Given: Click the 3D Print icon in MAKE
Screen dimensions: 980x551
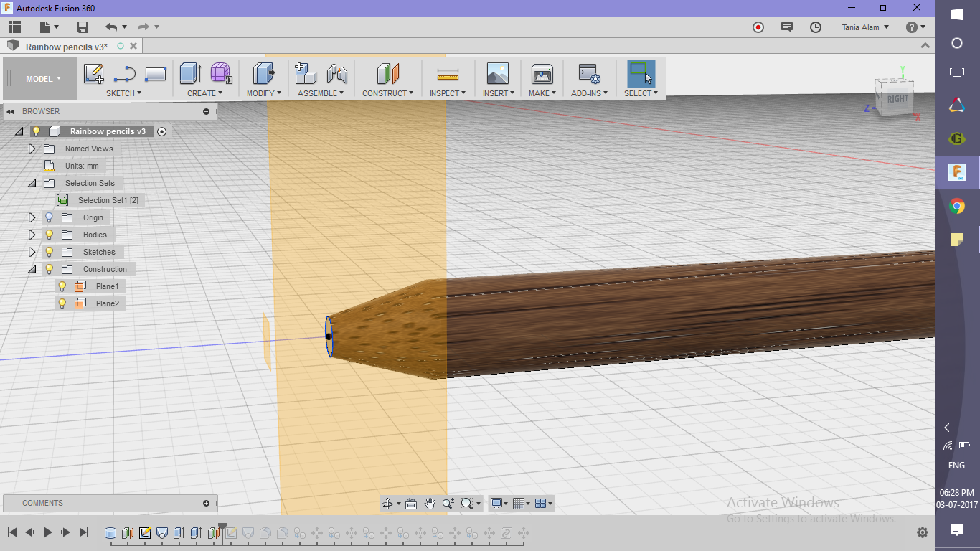Looking at the screenshot, I should tap(542, 74).
